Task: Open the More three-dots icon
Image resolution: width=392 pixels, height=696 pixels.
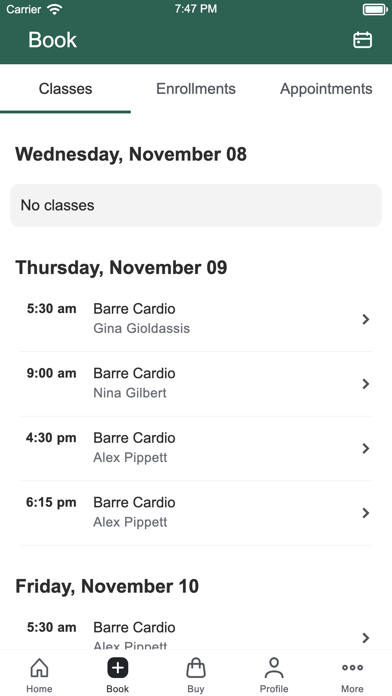Action: (x=352, y=667)
